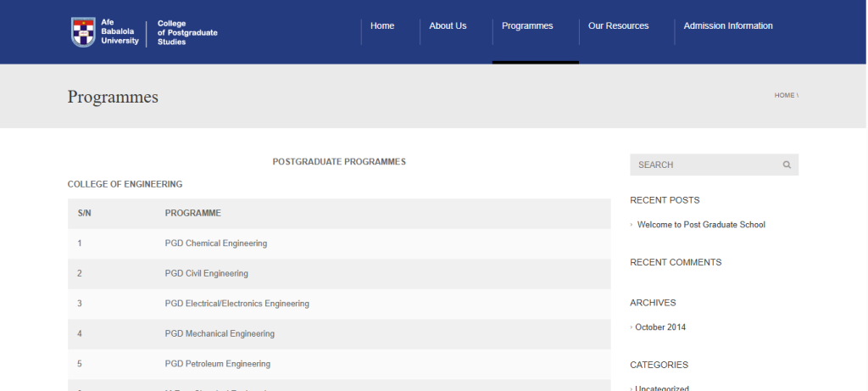The width and height of the screenshot is (868, 391).
Task: Click the Uncategorized category link
Action: coord(662,388)
